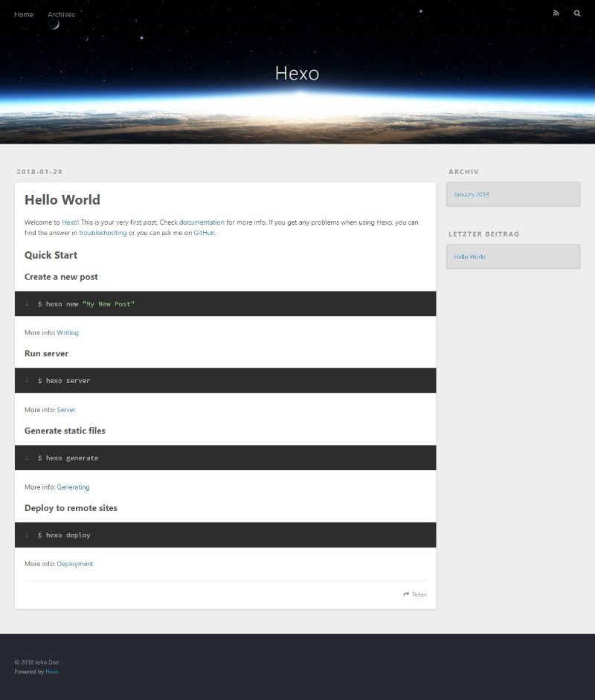The width and height of the screenshot is (595, 700).
Task: Click the 'hexo deploy' code line
Action: (x=64, y=536)
